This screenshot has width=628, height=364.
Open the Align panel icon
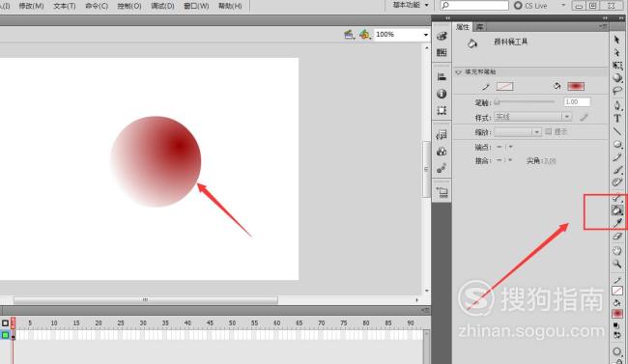tap(442, 77)
